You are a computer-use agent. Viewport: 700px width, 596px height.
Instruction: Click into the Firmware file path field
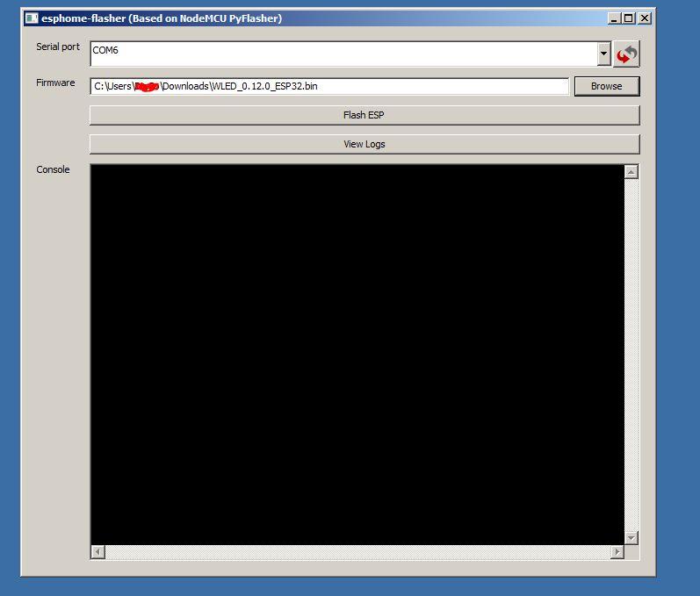329,86
